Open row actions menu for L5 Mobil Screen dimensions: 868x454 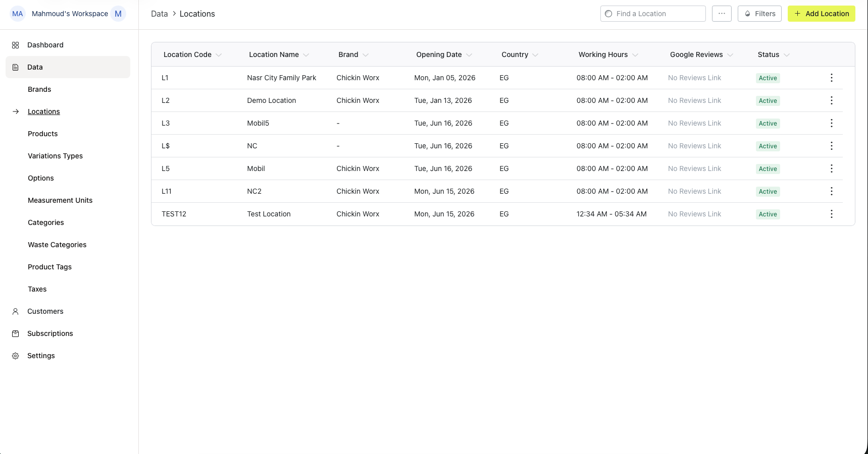tap(831, 168)
